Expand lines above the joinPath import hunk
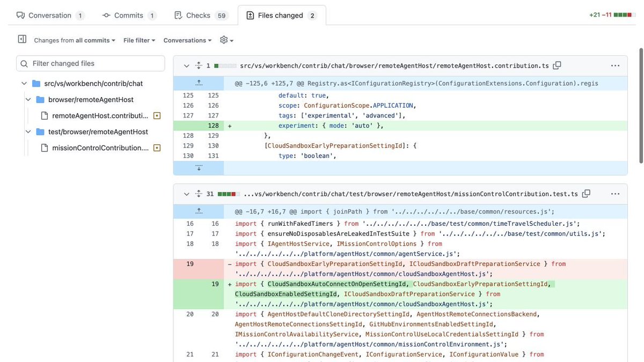Screen dimensions: 644x362 (199, 211)
